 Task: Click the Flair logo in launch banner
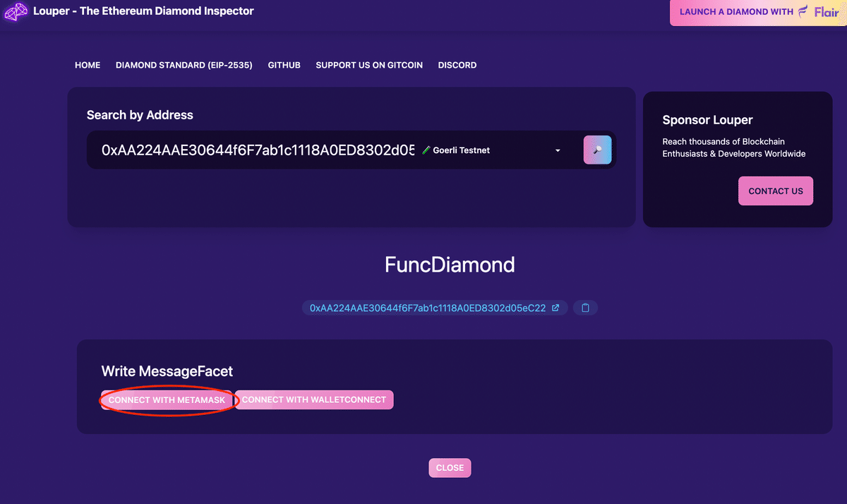coord(819,12)
